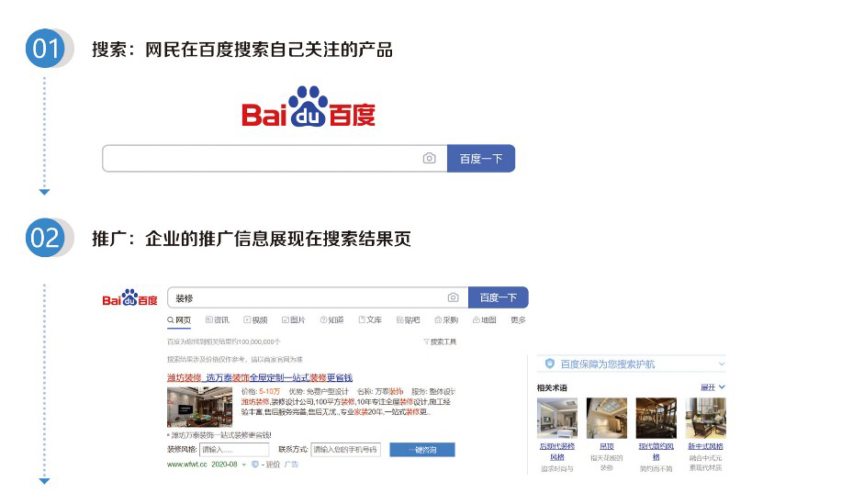
Task: Click the blue 一键咨询 button
Action: (x=422, y=450)
